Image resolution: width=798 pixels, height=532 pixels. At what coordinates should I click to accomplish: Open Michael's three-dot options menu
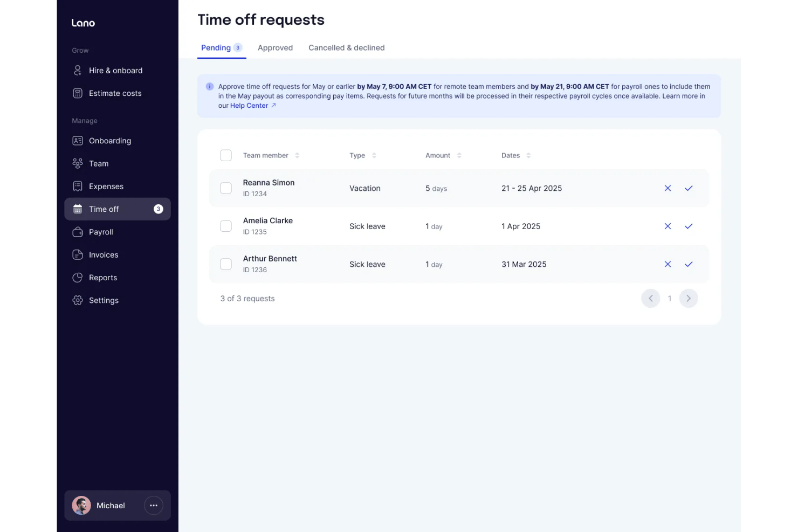click(154, 506)
